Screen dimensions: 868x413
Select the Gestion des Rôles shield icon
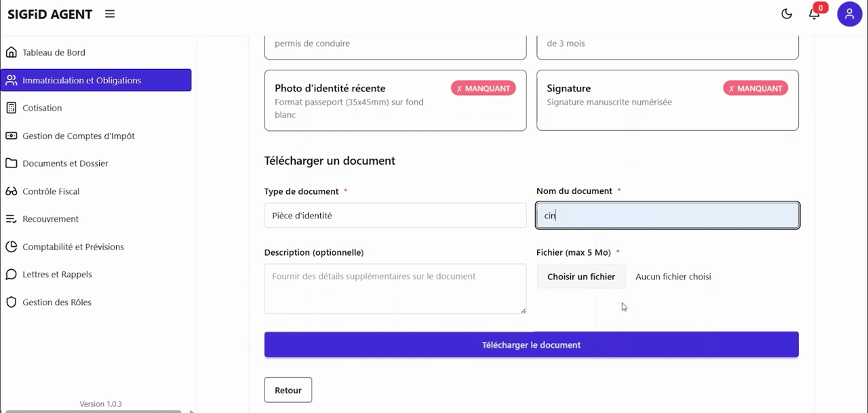[12, 302]
